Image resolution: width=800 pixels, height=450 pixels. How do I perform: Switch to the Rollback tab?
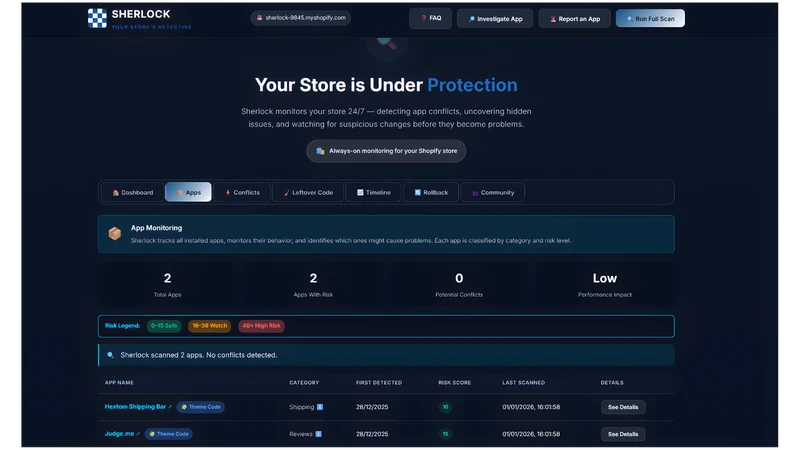[x=431, y=192]
